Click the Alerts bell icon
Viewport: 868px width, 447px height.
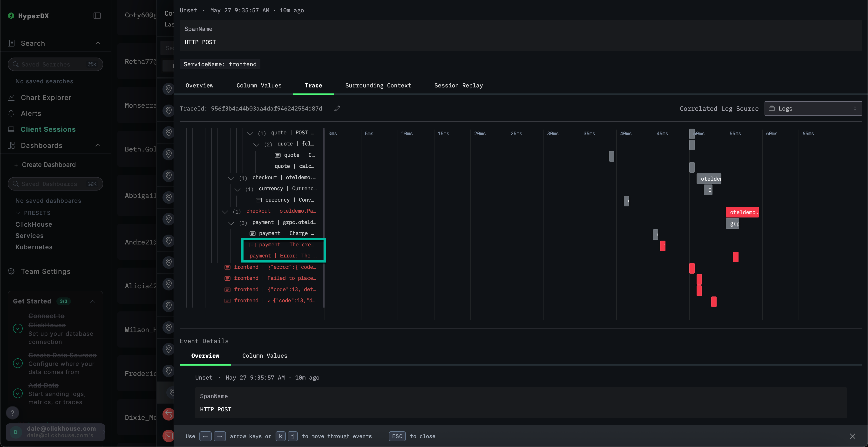(11, 113)
